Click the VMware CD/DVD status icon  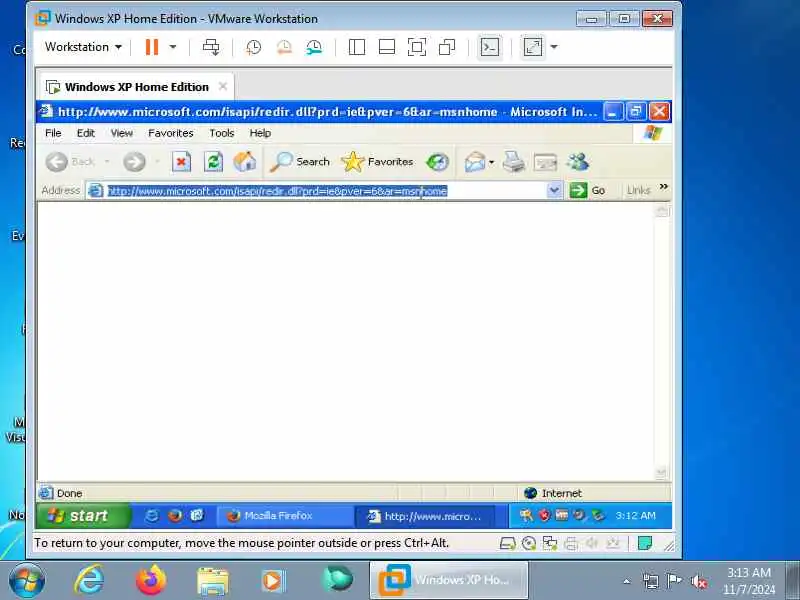[x=529, y=544]
